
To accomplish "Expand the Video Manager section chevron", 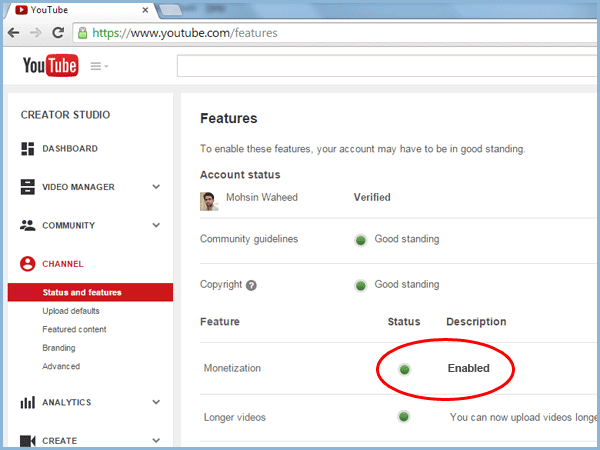I will 156,187.
